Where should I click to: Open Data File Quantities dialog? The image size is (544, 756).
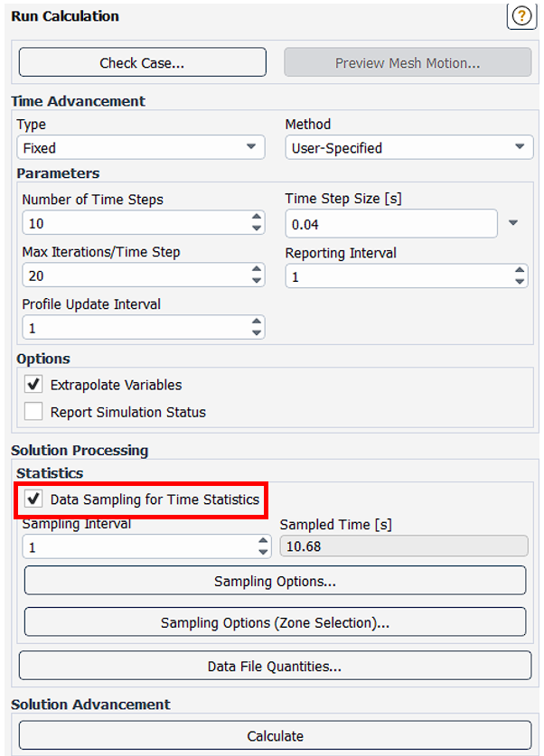[x=275, y=667]
